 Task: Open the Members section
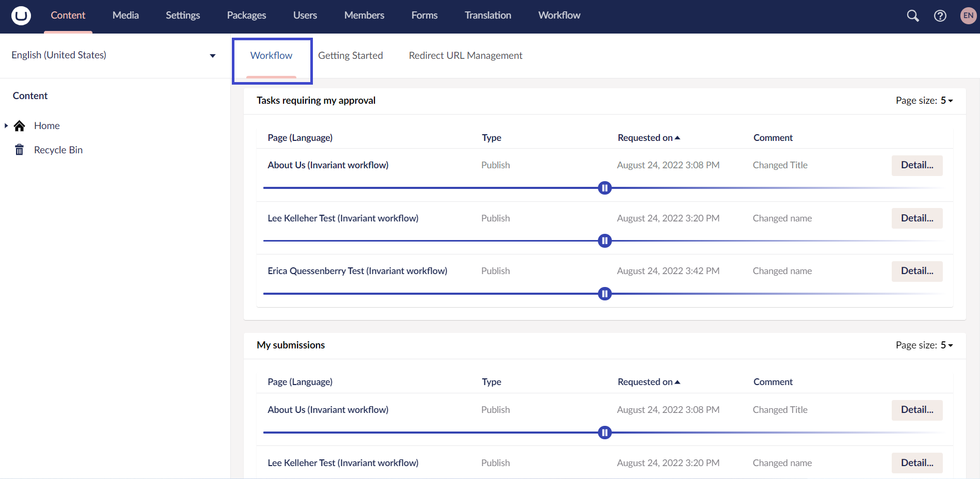click(364, 15)
